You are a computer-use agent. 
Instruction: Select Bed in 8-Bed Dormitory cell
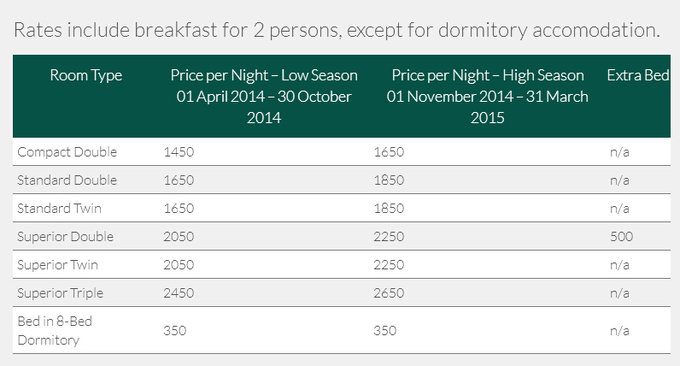[55, 330]
